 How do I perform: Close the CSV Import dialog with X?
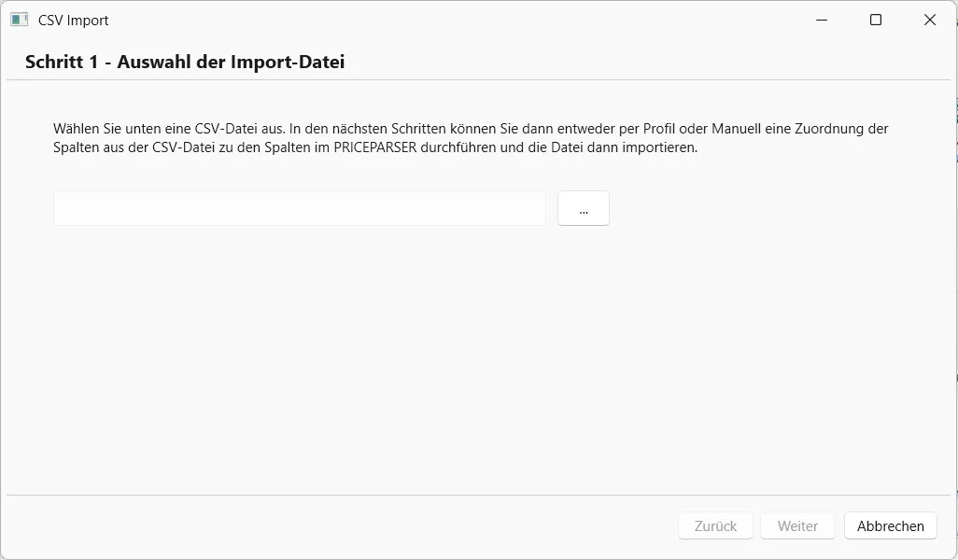tap(930, 20)
